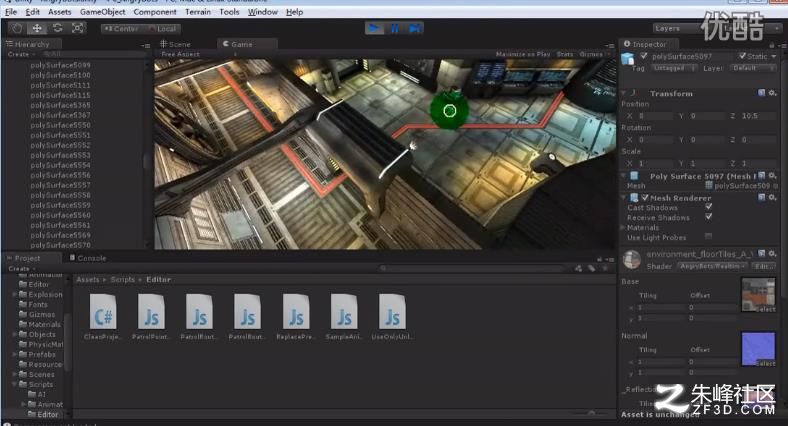788x426 pixels.
Task: Open Hierarchy Create dropdown
Action: point(21,54)
